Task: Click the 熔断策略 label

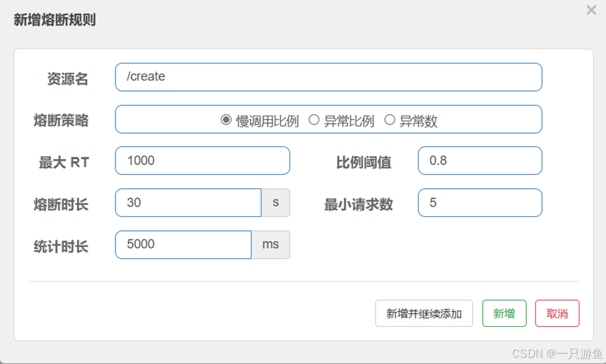Action: (x=61, y=120)
